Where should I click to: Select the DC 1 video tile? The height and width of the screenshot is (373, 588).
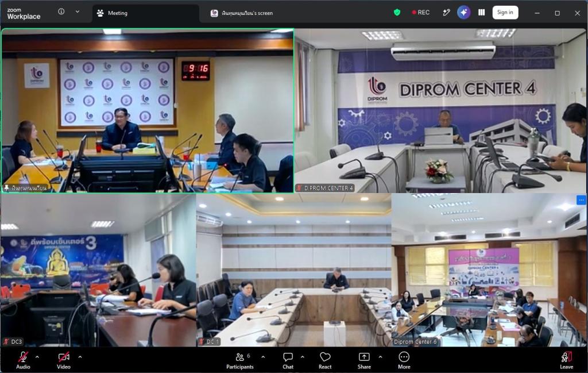tap(293, 270)
